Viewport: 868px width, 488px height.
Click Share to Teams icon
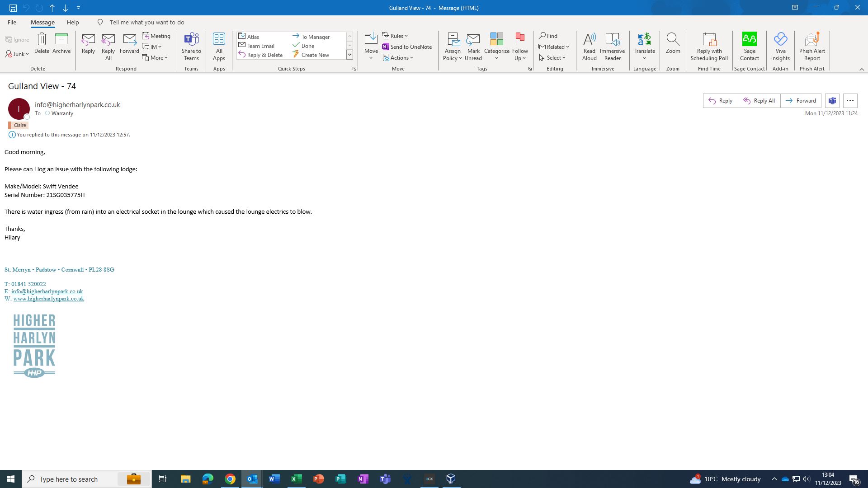pos(191,40)
